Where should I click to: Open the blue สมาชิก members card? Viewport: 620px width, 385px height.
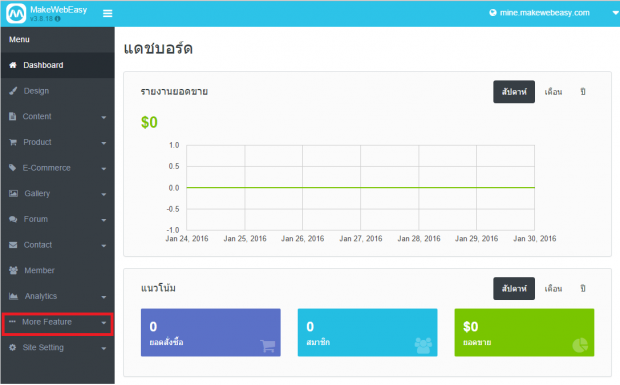click(367, 332)
